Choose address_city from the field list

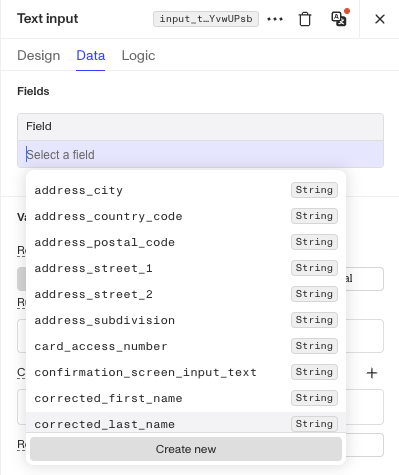(x=186, y=190)
